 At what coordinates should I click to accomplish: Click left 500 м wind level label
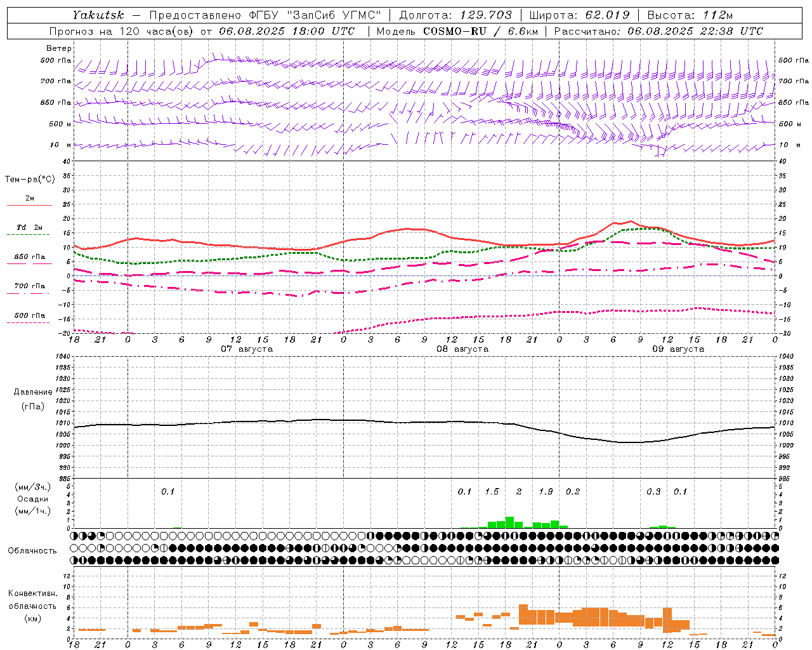60,124
